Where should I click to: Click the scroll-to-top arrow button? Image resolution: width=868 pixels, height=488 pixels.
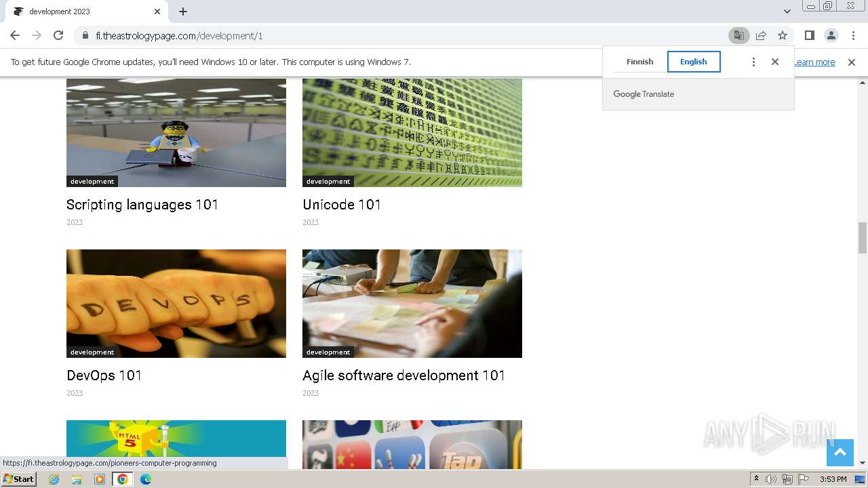tap(840, 453)
